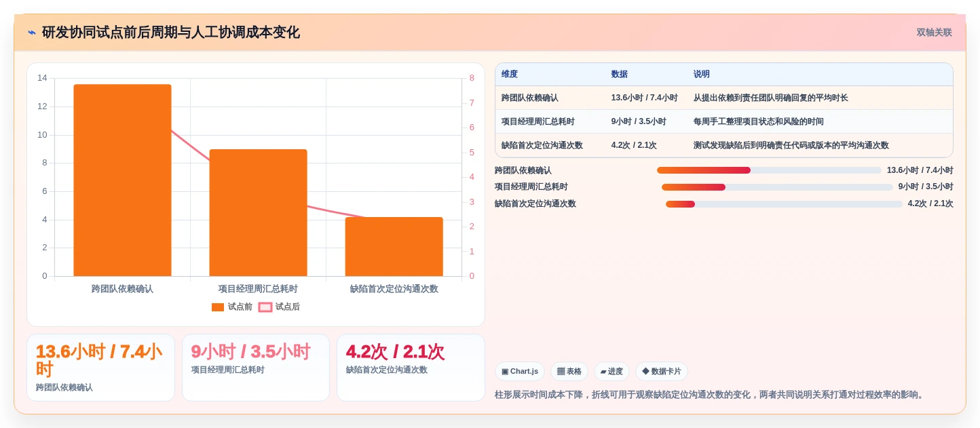The image size is (980, 428).
Task: Click the 跨团队依赖确认 x-axis label
Action: click(122, 289)
